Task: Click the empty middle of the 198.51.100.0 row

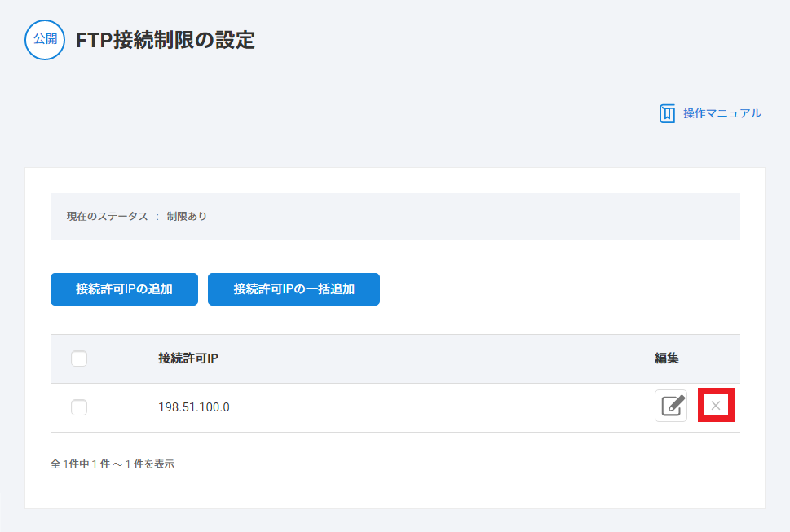Action: [440, 407]
